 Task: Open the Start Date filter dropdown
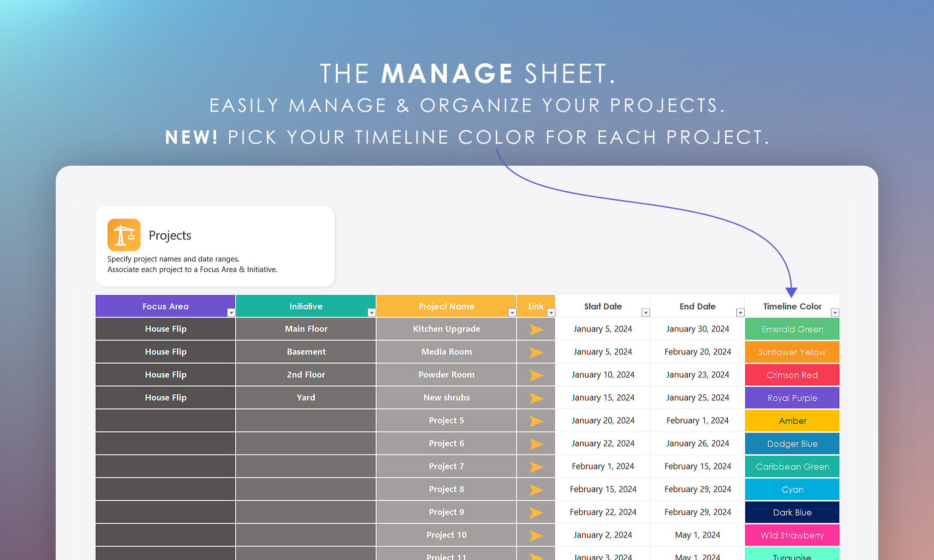[646, 313]
